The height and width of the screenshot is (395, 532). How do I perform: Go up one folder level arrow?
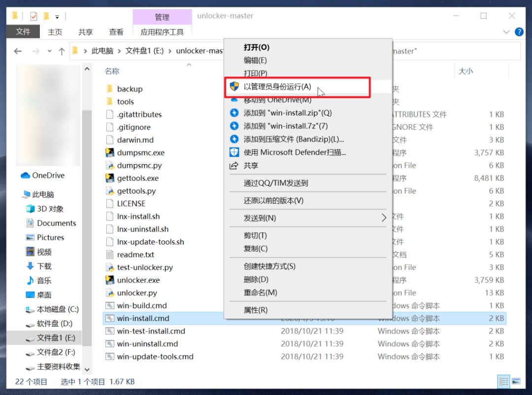62,51
